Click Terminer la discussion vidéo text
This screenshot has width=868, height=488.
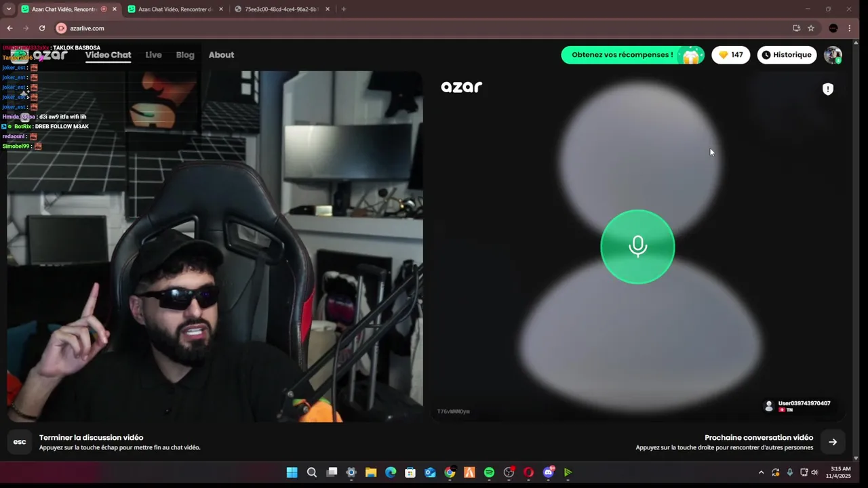(x=91, y=438)
